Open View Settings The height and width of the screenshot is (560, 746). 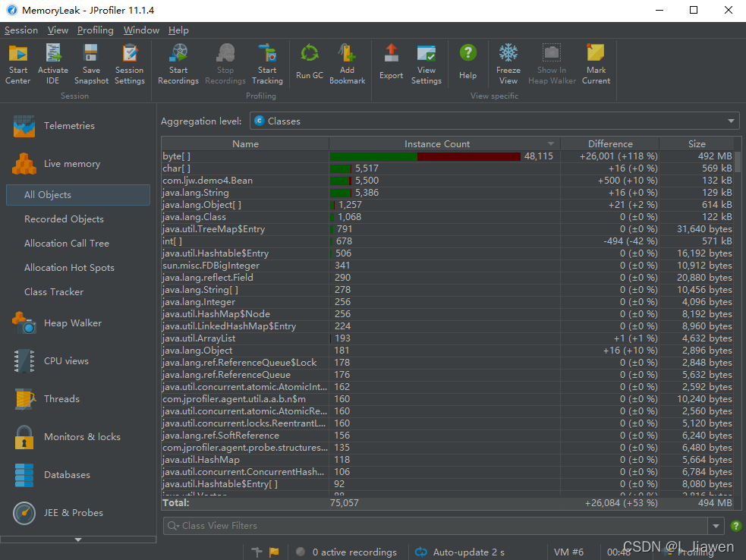[x=427, y=64]
